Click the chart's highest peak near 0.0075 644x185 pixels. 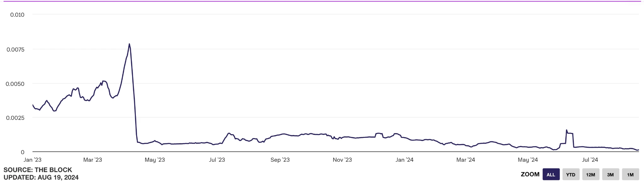point(129,44)
